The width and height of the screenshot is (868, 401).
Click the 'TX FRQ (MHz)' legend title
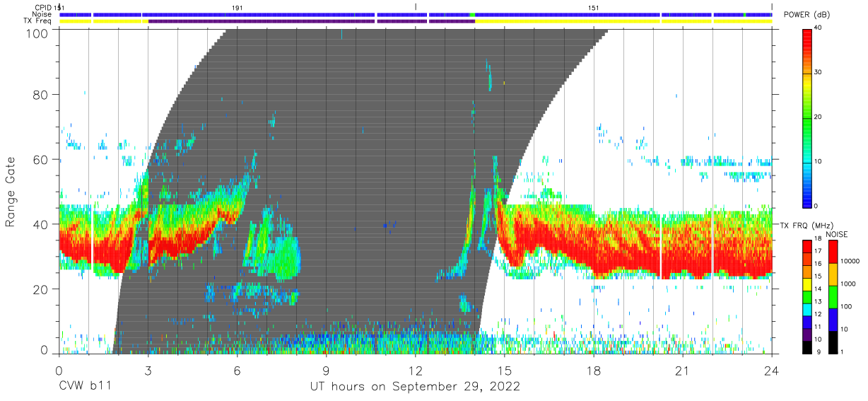[807, 225]
